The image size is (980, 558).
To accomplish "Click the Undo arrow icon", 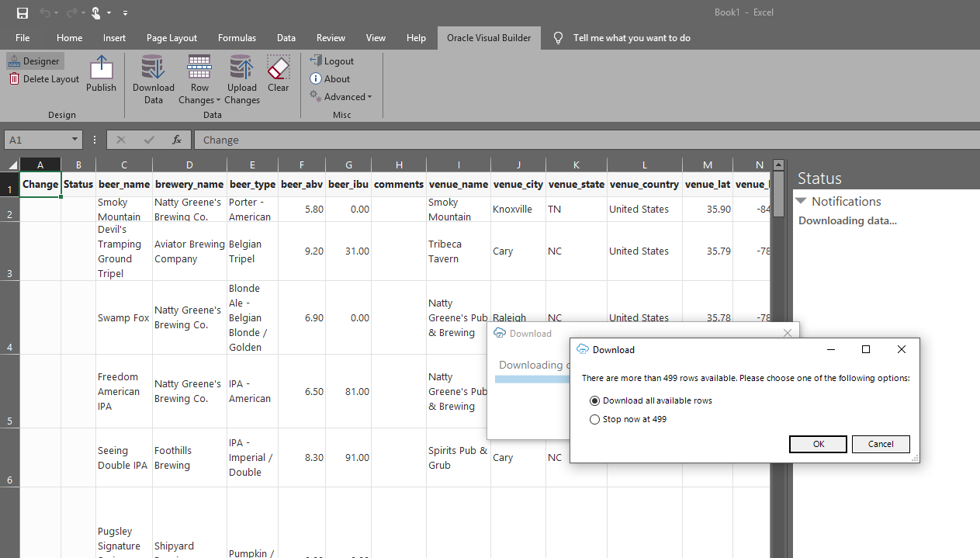I will tap(45, 12).
